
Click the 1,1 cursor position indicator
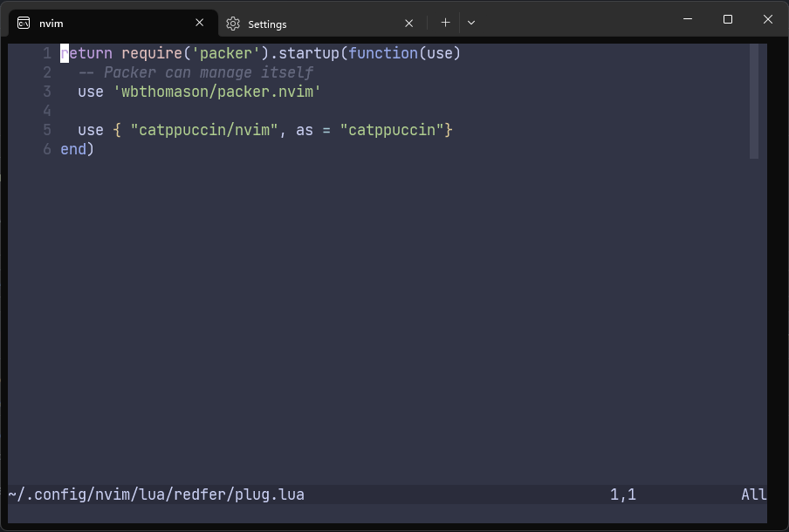[x=623, y=494]
